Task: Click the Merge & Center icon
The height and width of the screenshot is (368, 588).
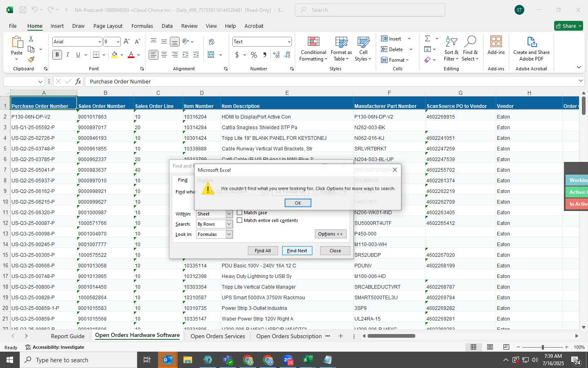Action: point(211,54)
